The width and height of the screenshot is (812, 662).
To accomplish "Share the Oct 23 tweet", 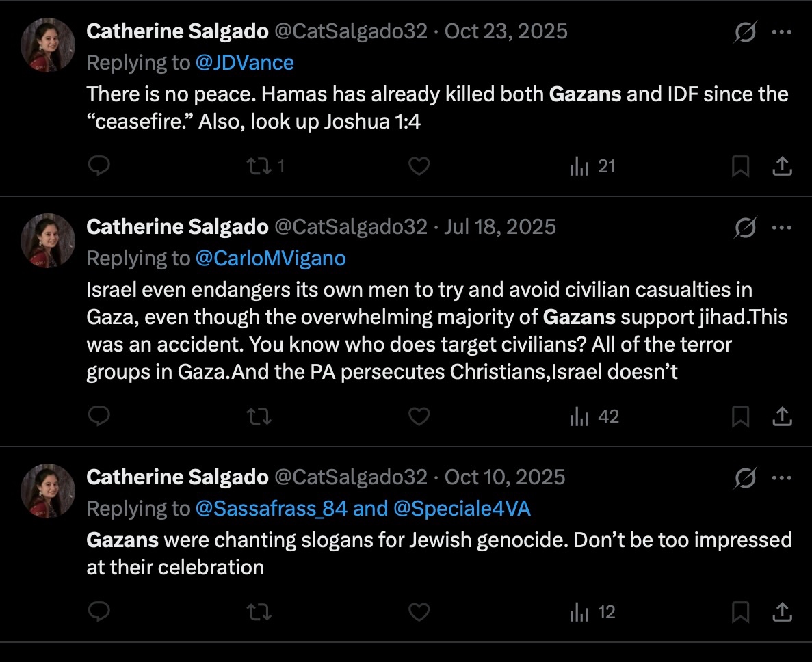I will pyautogui.click(x=782, y=166).
